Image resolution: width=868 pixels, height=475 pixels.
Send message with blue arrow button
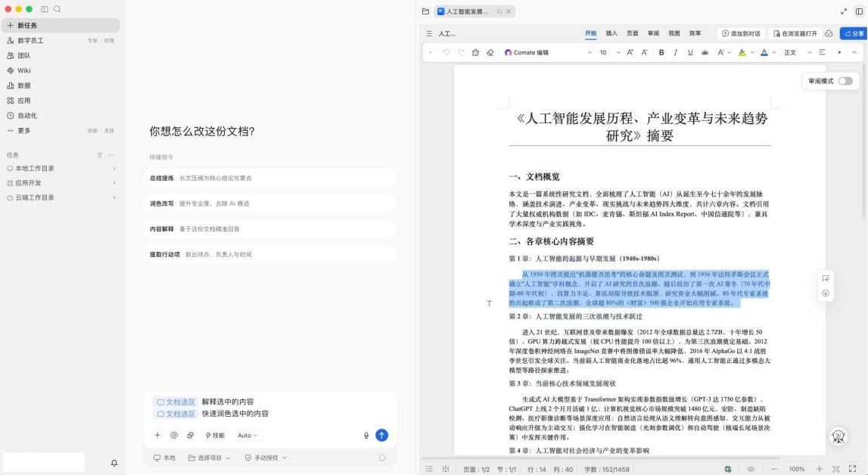tap(381, 435)
